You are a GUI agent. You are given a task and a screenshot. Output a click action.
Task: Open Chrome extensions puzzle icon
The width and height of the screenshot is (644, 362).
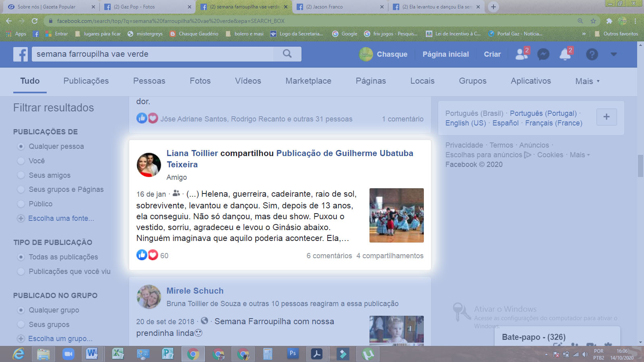point(609,21)
